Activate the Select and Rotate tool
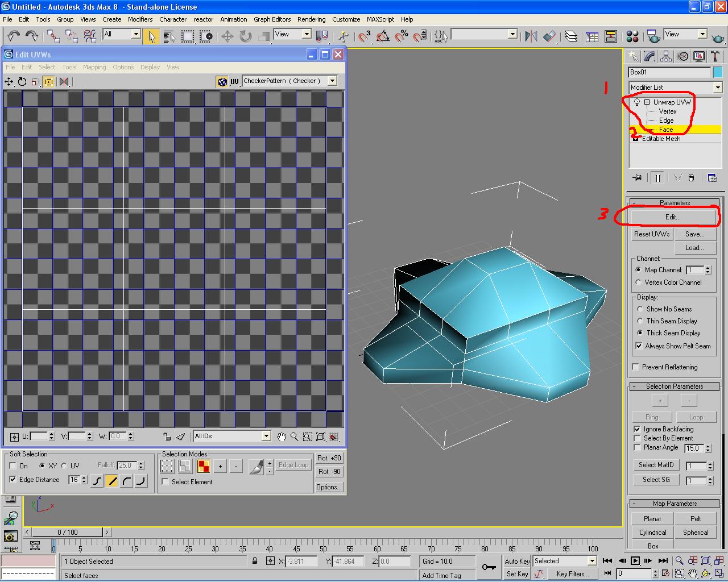The height and width of the screenshot is (582, 728). pyautogui.click(x=245, y=36)
